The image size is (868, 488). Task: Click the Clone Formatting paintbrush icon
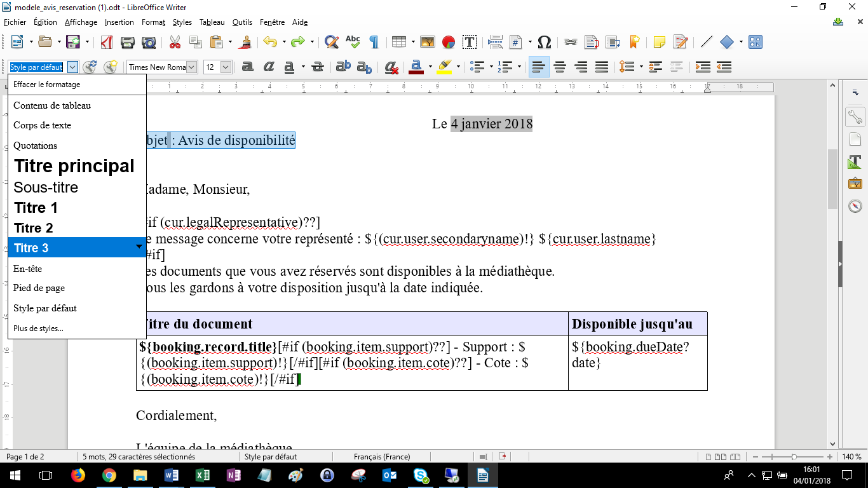point(246,42)
